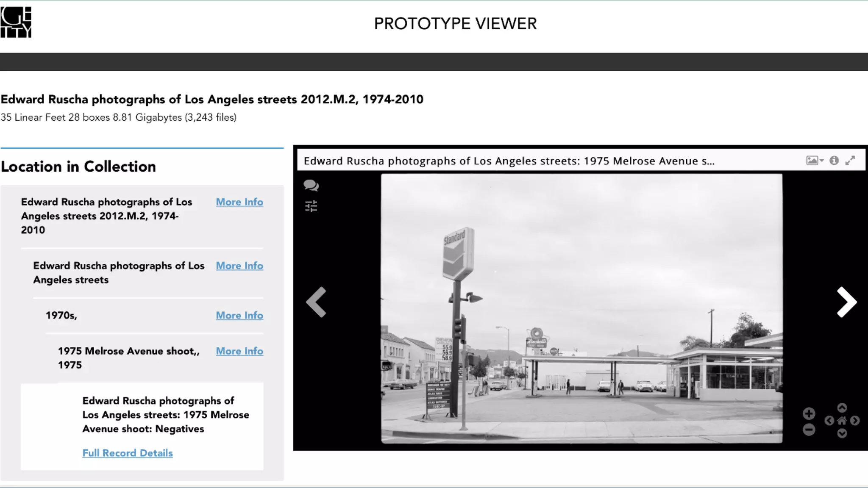Open the Full Record Details link
Screen dimensions: 868x488
(128, 453)
